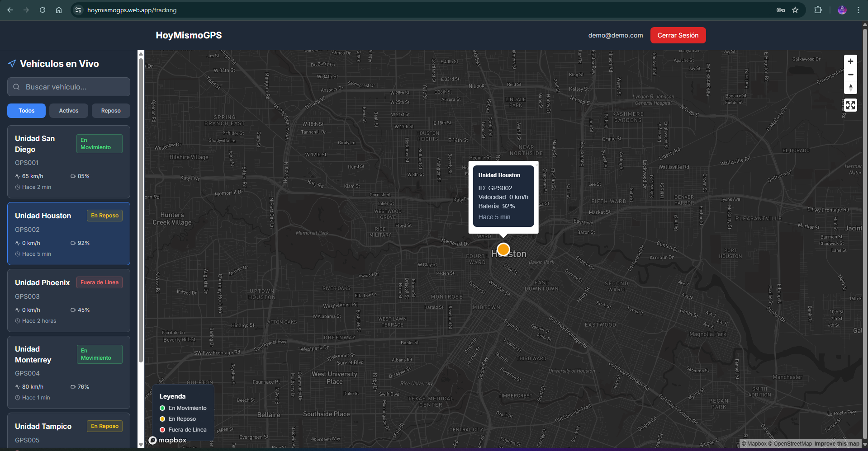868x451 pixels.
Task: Click the Mapbox logo
Action: [168, 440]
